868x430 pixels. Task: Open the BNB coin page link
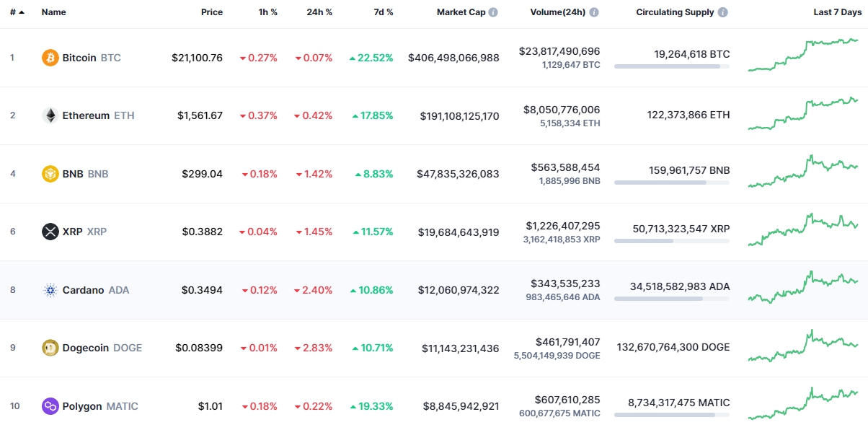pos(85,174)
